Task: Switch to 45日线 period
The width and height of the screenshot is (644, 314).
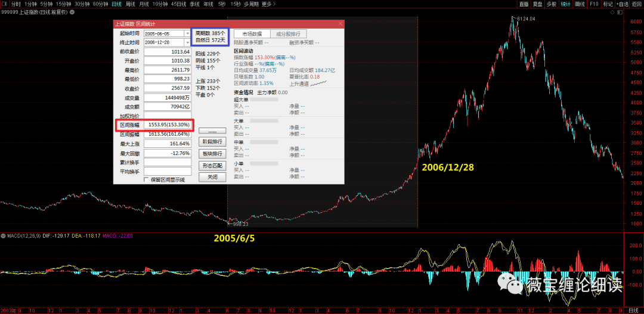Action: coord(179,4)
